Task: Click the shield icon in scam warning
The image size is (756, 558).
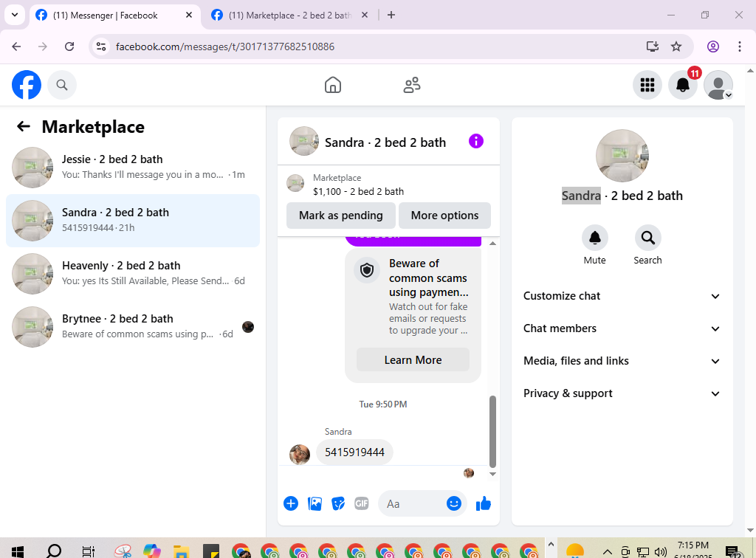Action: tap(367, 270)
